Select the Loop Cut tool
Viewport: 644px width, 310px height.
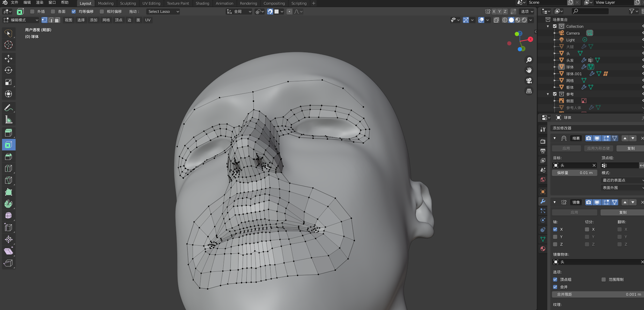[8, 168]
